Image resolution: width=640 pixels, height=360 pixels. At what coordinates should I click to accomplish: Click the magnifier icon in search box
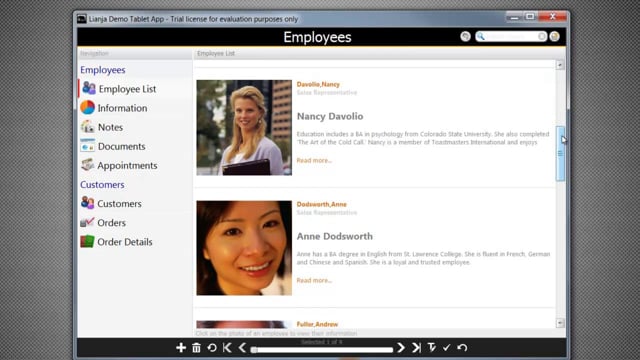click(481, 36)
